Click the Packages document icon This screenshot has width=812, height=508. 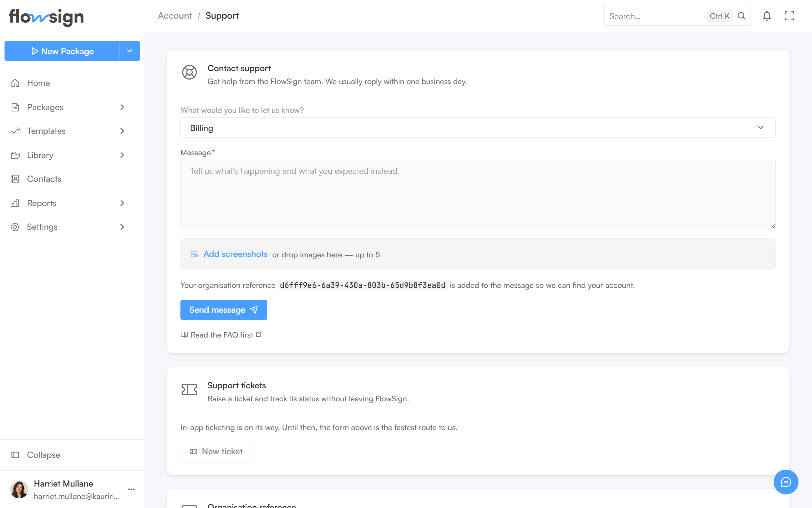pyautogui.click(x=15, y=107)
